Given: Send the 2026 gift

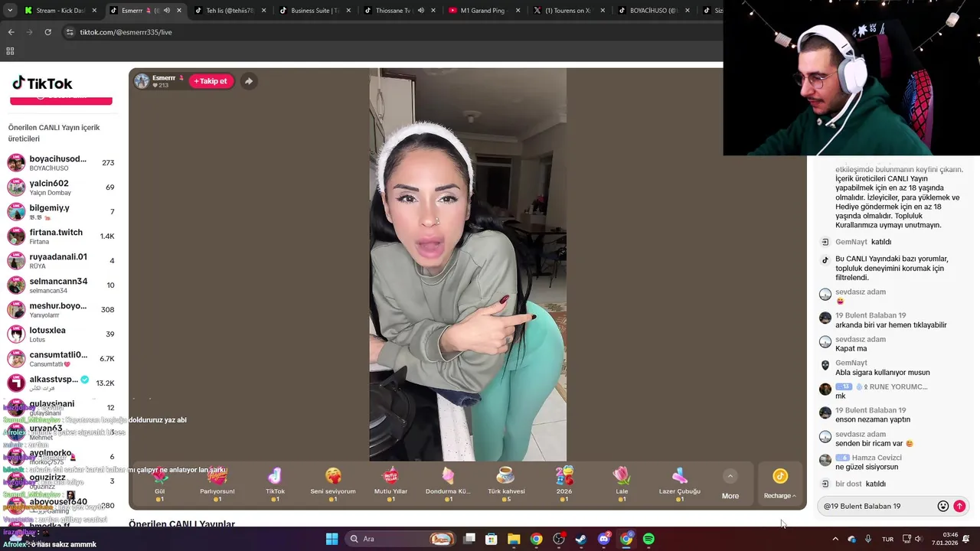Looking at the screenshot, I should point(564,482).
